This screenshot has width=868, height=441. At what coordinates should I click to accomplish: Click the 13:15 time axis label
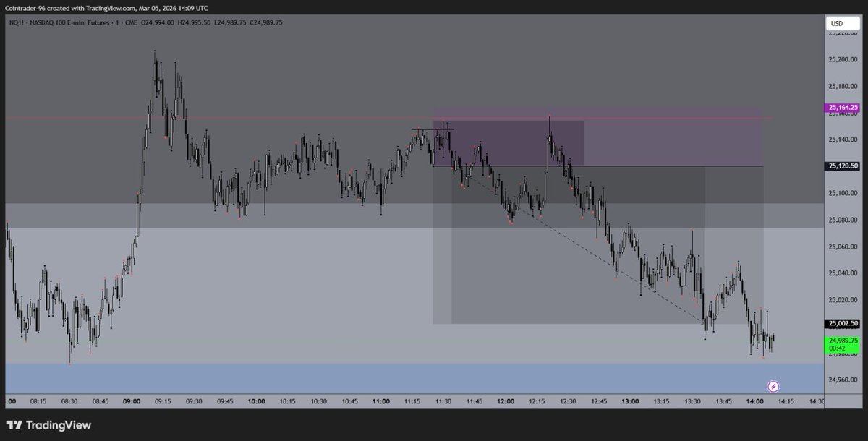[662, 401]
